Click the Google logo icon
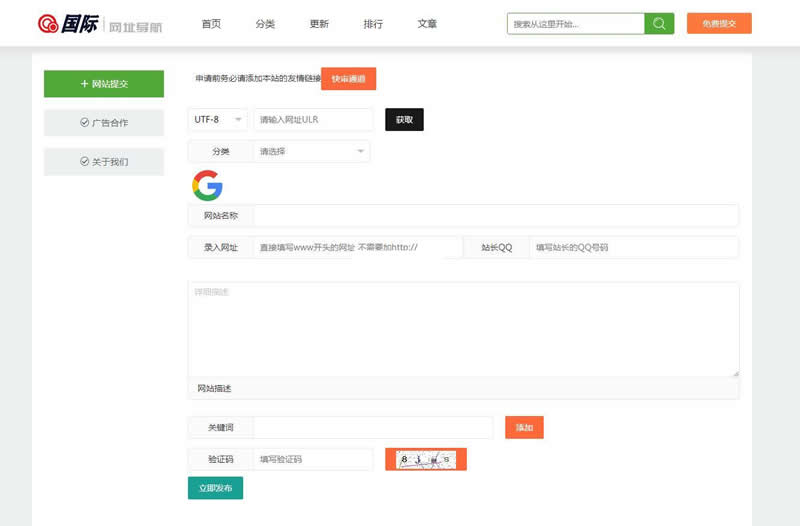 click(207, 185)
